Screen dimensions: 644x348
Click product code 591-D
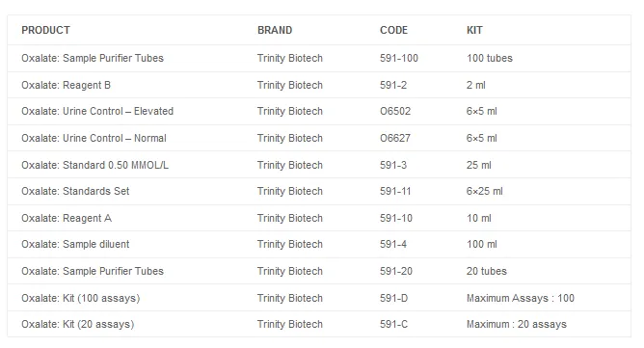pos(393,298)
